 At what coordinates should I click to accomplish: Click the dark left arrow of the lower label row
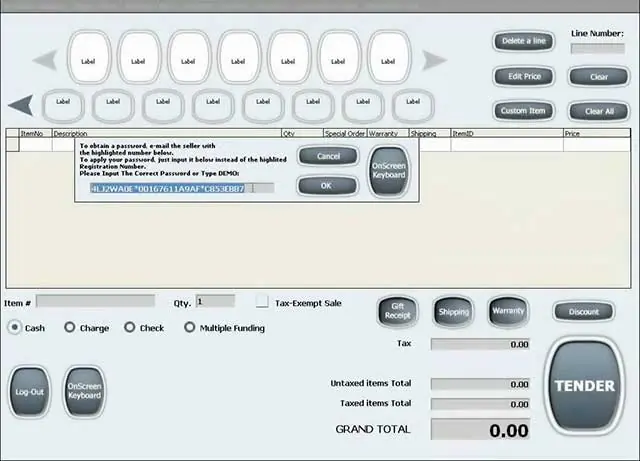click(21, 105)
